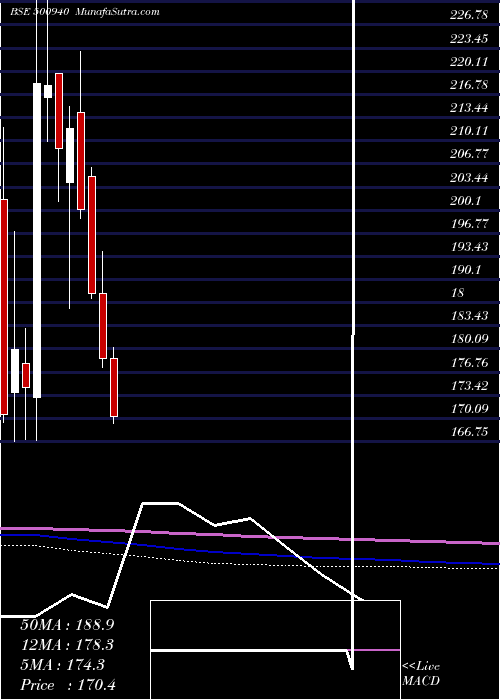Click the Price : 170.4 readout

[67, 685]
